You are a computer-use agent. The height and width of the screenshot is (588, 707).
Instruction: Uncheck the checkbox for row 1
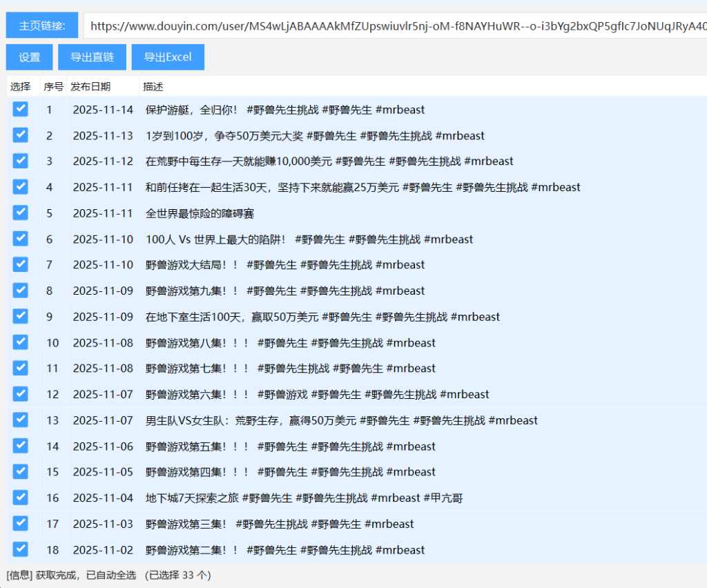pyautogui.click(x=21, y=109)
